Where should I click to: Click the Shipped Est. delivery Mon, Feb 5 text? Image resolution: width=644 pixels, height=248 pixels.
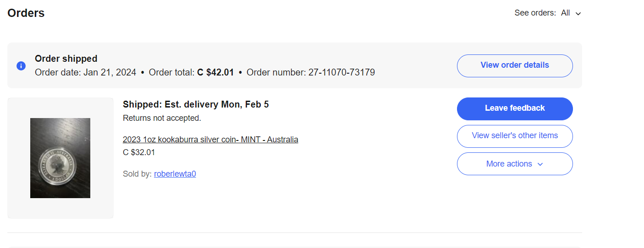tap(196, 104)
